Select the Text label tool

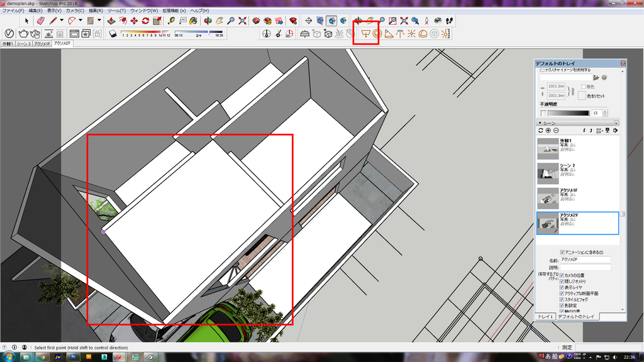click(183, 21)
